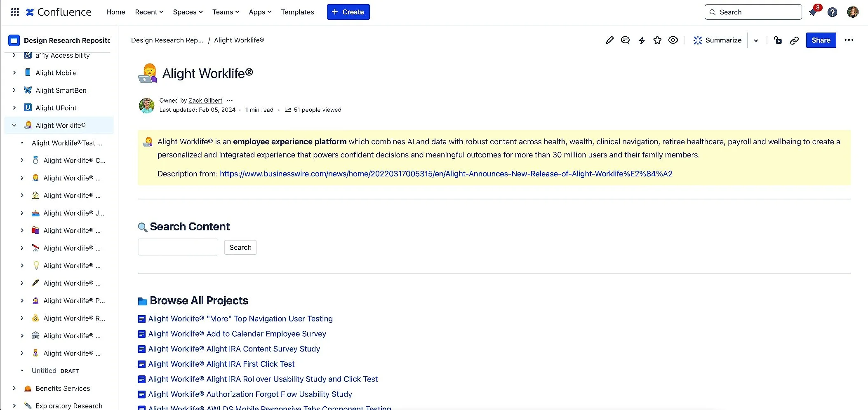The height and width of the screenshot is (410, 868).
Task: Click the Benefits Services bell icon
Action: click(x=28, y=388)
